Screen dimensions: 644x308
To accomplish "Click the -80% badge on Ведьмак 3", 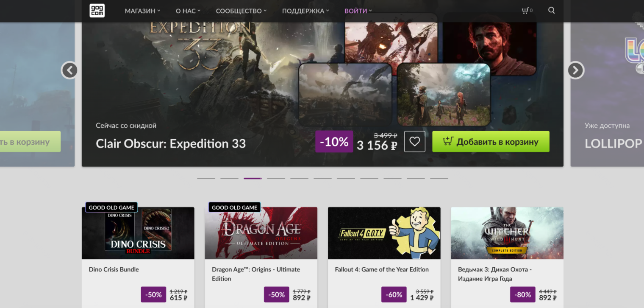I will (x=522, y=294).
